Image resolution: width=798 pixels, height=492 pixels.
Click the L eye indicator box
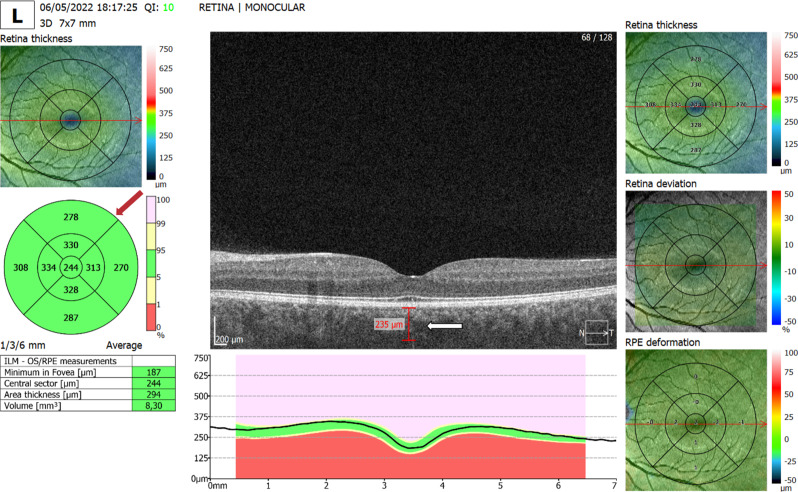tap(17, 14)
